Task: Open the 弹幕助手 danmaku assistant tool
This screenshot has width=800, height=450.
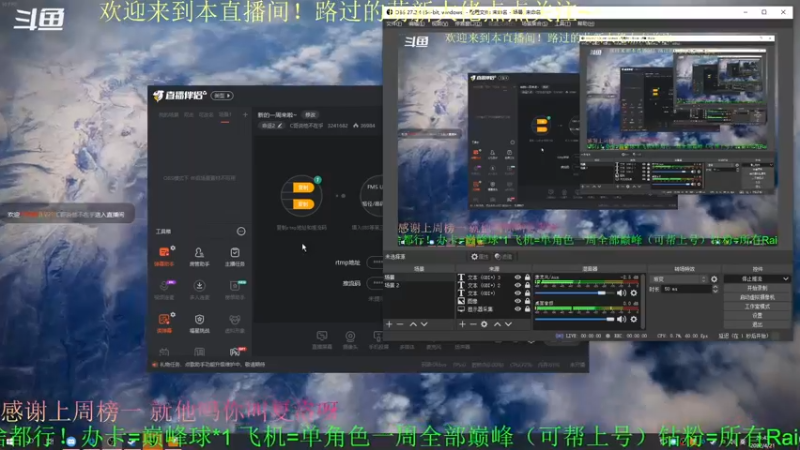Action: pyautogui.click(x=164, y=256)
